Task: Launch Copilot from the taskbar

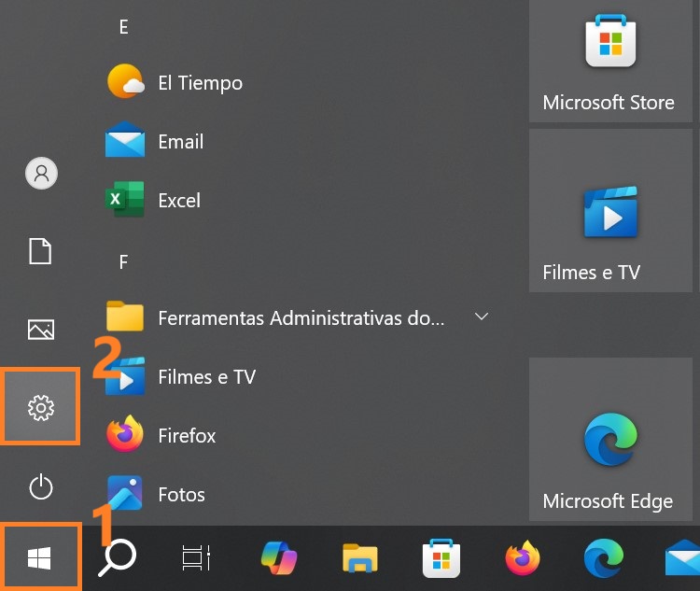Action: pos(279,558)
